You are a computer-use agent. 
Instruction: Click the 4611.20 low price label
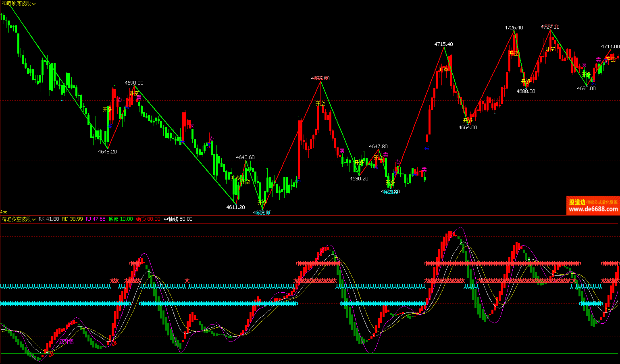(235, 207)
